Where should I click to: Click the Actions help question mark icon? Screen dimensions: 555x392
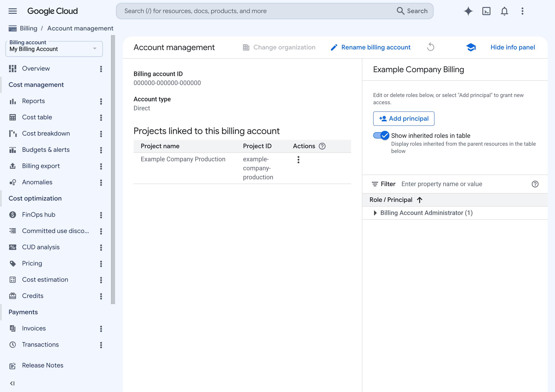click(322, 146)
